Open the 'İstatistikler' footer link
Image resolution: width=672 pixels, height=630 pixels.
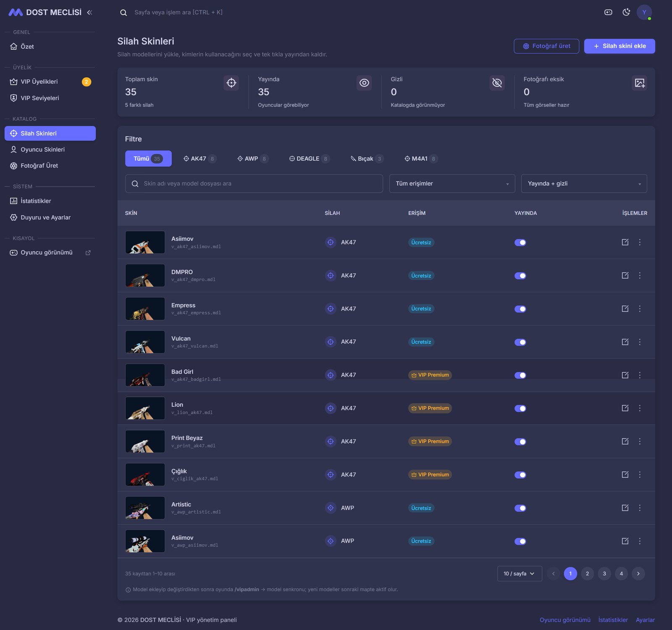[x=613, y=620]
